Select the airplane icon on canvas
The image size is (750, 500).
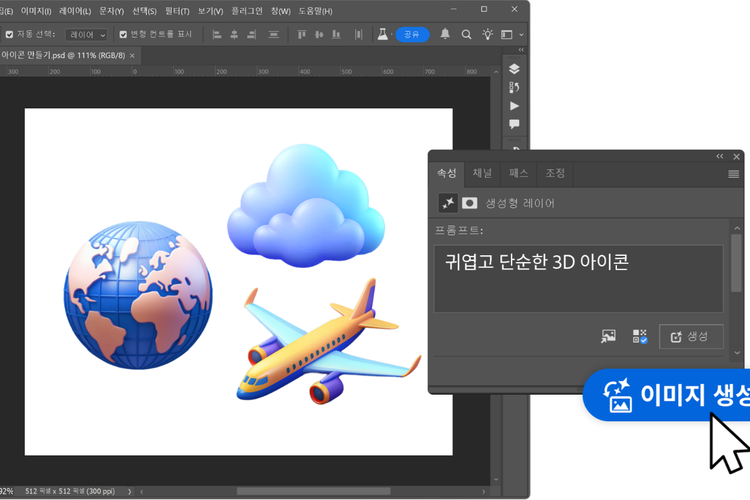[x=329, y=341]
